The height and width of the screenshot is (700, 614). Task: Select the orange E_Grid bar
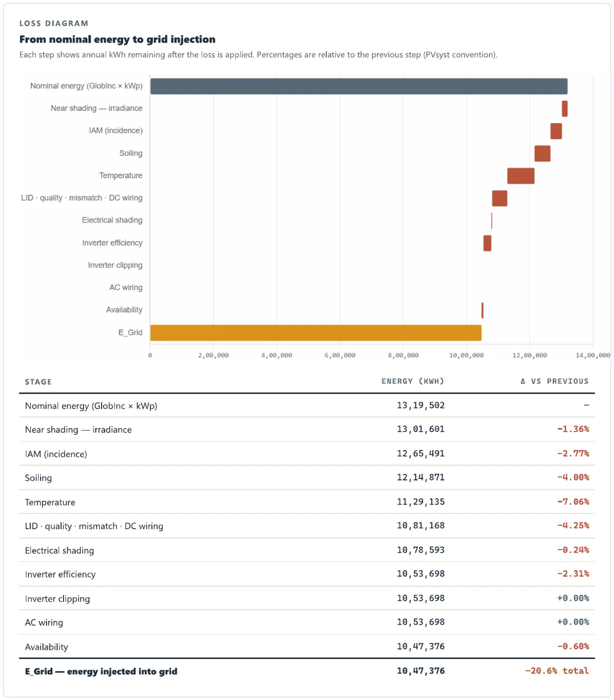click(316, 332)
